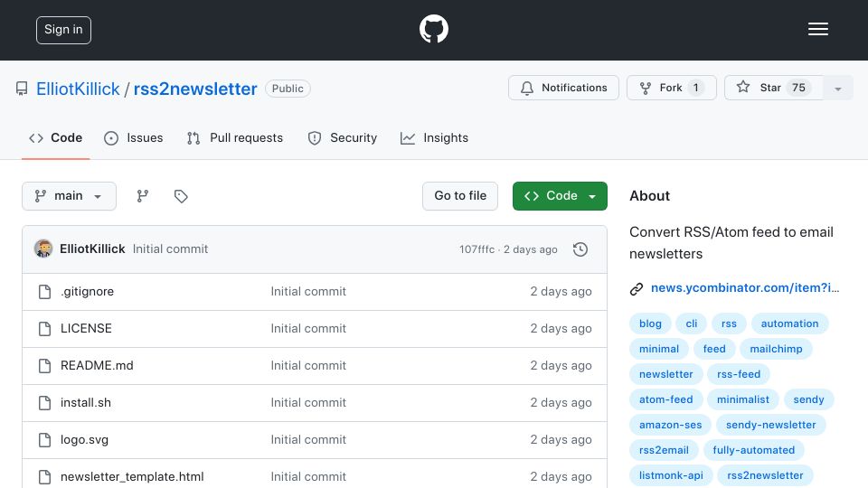The height and width of the screenshot is (488, 868).
Task: Open commit hash 107fffc
Action: [x=476, y=249]
